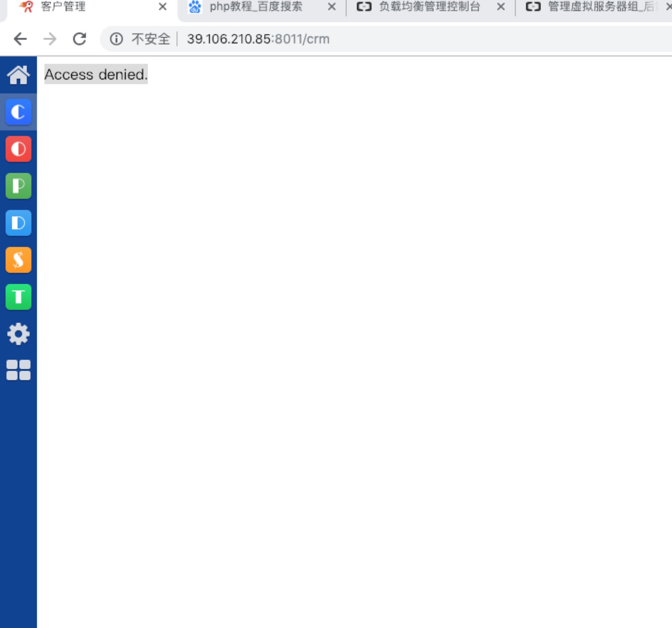The width and height of the screenshot is (672, 628).
Task: Select the blue C app icon
Action: pyautogui.click(x=18, y=112)
